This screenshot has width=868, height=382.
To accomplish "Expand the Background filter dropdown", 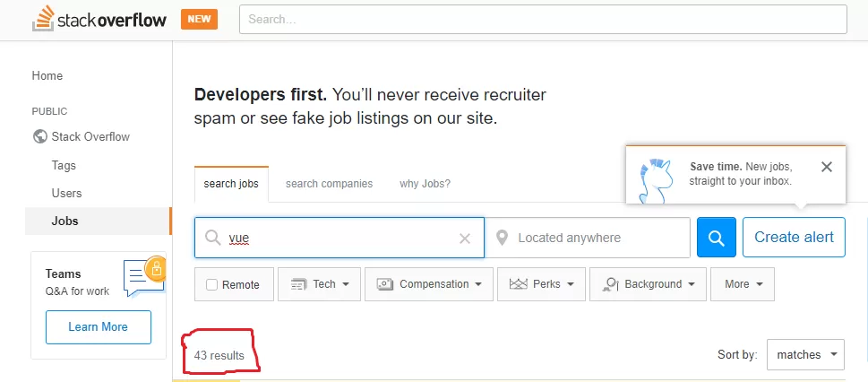I will [648, 284].
